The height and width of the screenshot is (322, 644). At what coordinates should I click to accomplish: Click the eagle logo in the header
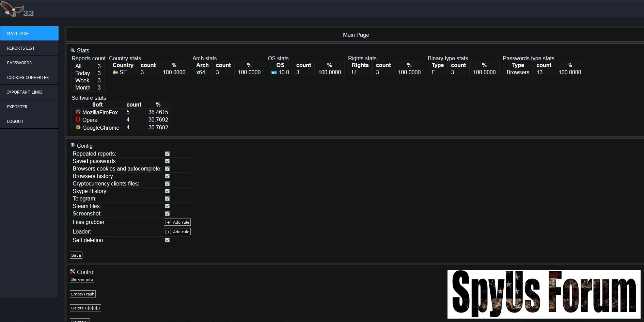click(13, 9)
